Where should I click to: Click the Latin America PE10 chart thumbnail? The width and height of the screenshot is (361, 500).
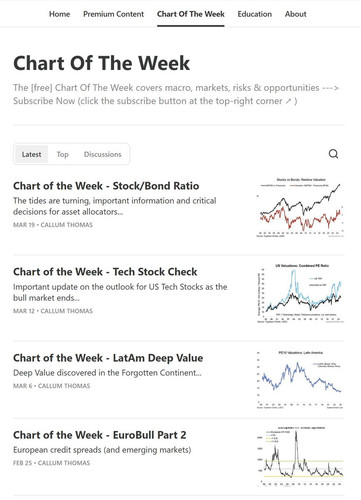point(300,379)
